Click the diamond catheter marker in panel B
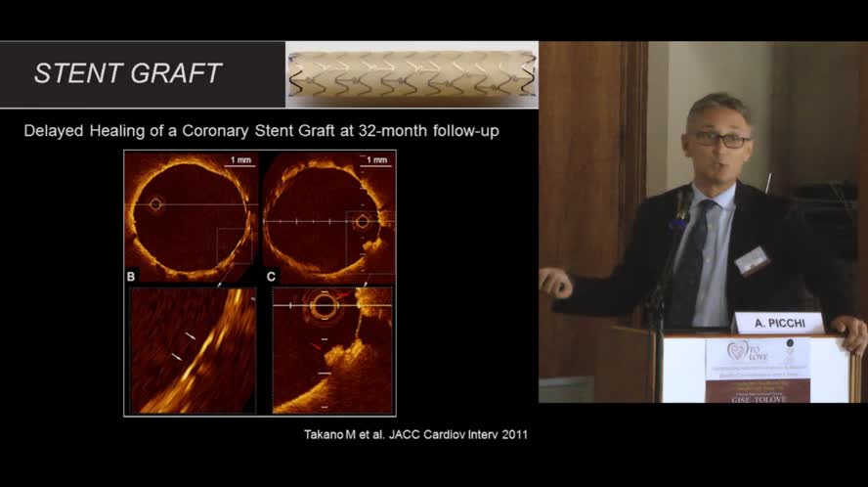The width and height of the screenshot is (868, 487). point(155,204)
